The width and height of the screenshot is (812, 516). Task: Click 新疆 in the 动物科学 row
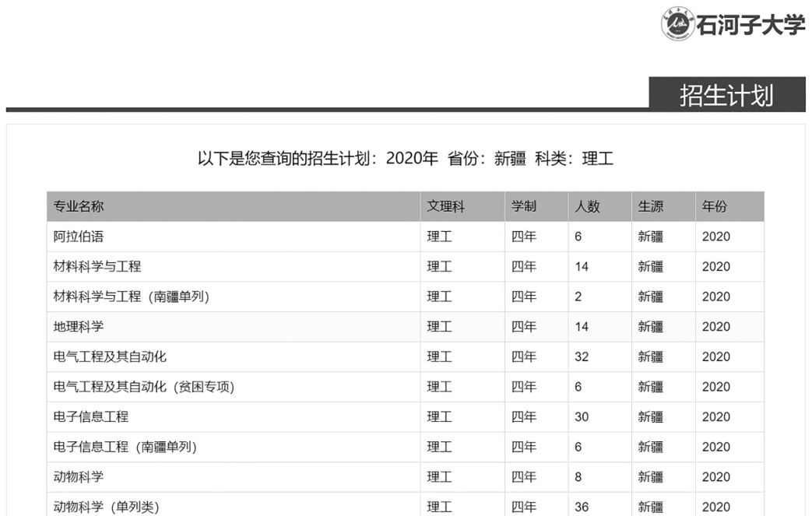coord(650,476)
